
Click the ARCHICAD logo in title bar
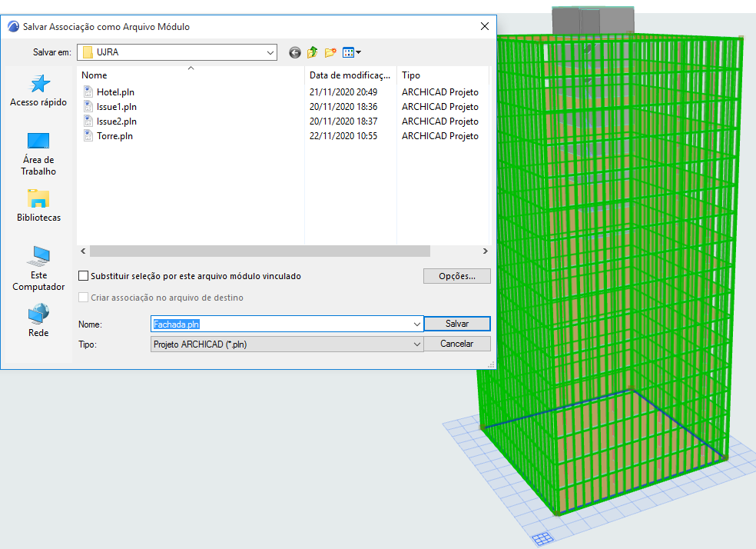point(13,27)
